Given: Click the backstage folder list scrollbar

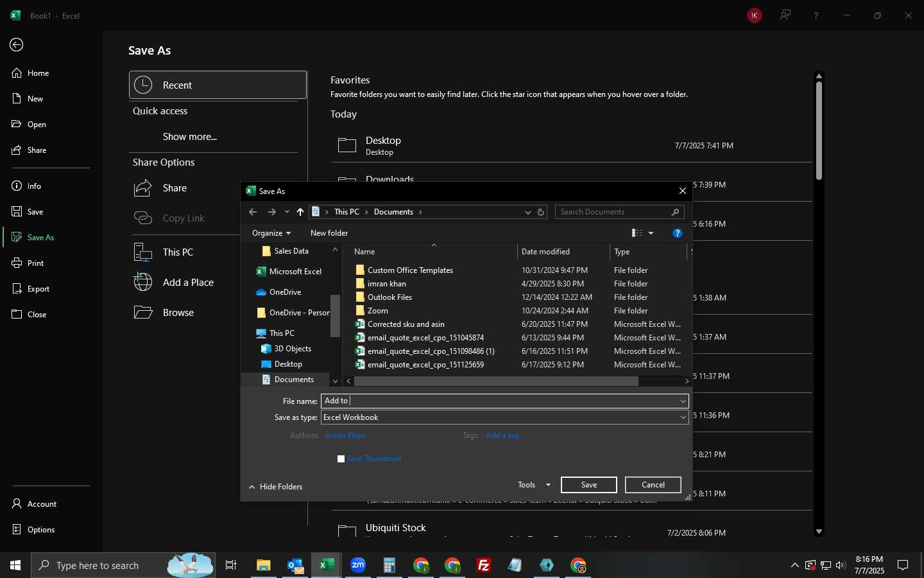Looking at the screenshot, I should point(819,130).
